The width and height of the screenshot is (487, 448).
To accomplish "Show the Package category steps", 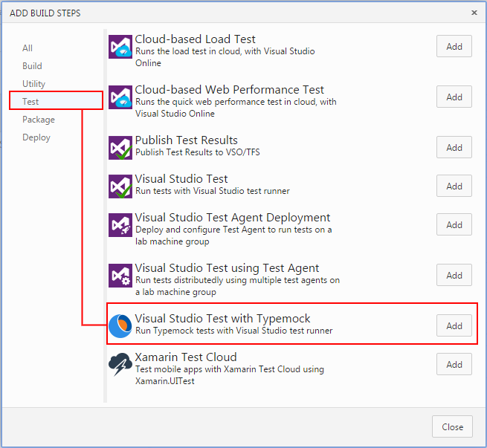I will click(x=39, y=120).
